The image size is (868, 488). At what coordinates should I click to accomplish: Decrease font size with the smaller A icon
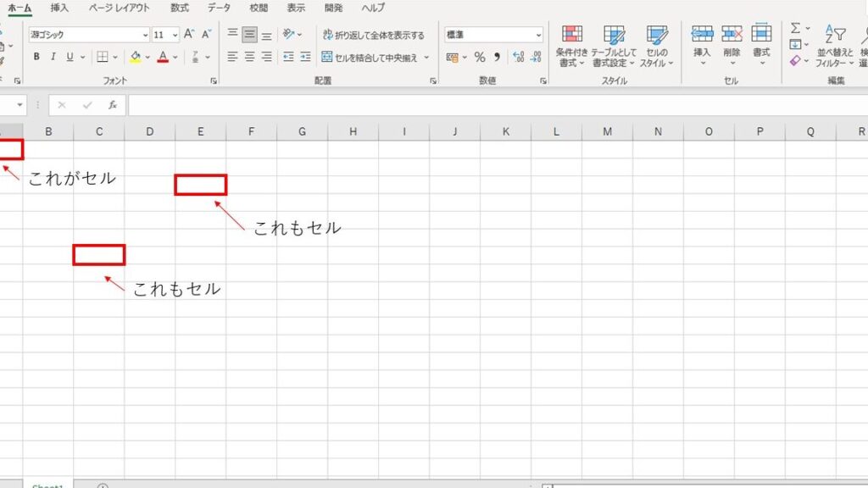pos(207,34)
